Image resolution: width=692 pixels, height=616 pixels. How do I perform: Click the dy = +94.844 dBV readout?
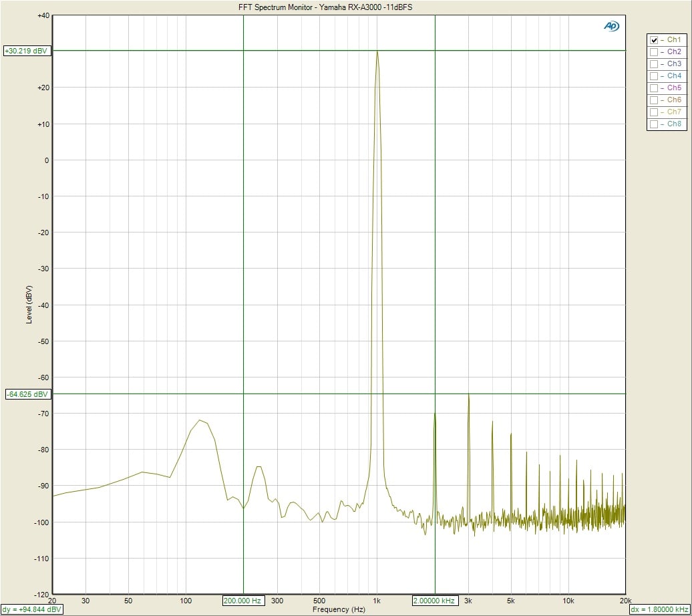click(31, 609)
